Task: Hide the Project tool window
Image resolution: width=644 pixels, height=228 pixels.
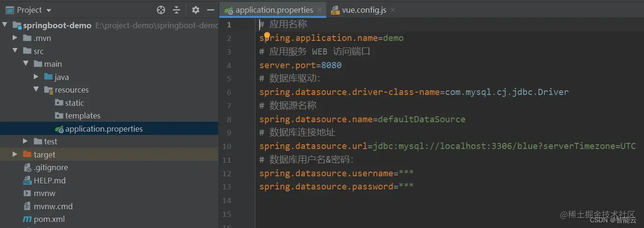Action: (211, 10)
